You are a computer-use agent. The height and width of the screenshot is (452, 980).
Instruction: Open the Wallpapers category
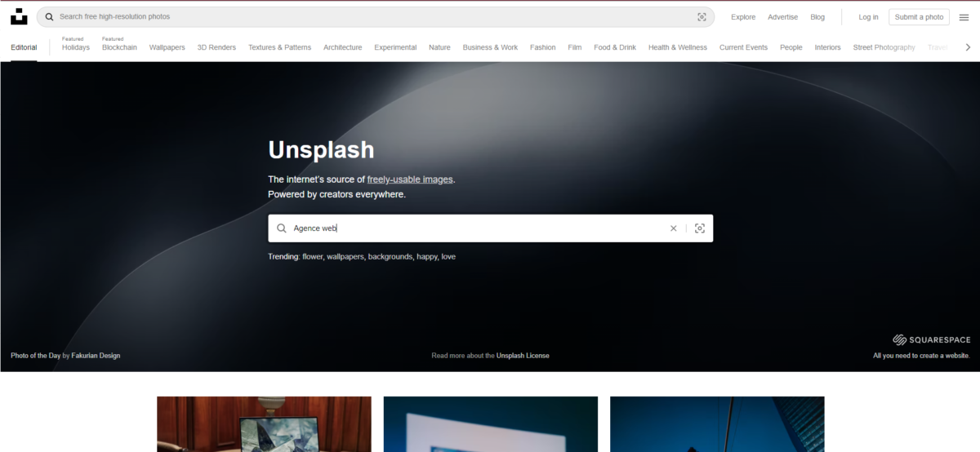167,47
